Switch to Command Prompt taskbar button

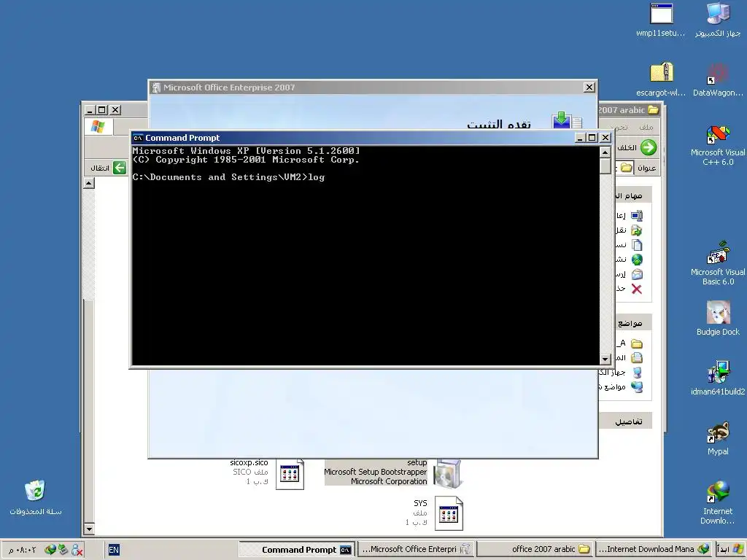tap(296, 550)
